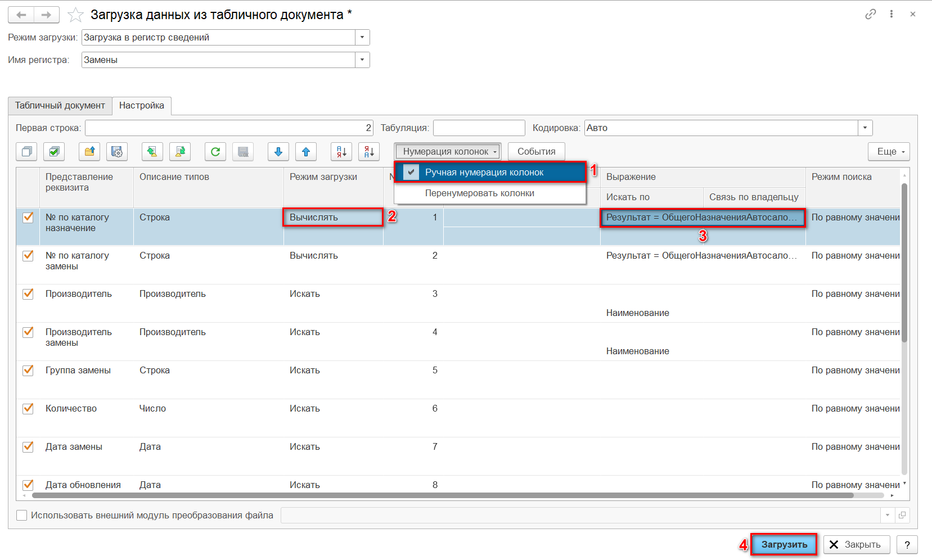Image resolution: width=932 pixels, height=560 pixels.
Task: Toggle checkbox for № по каталогу замены row
Action: (28, 255)
